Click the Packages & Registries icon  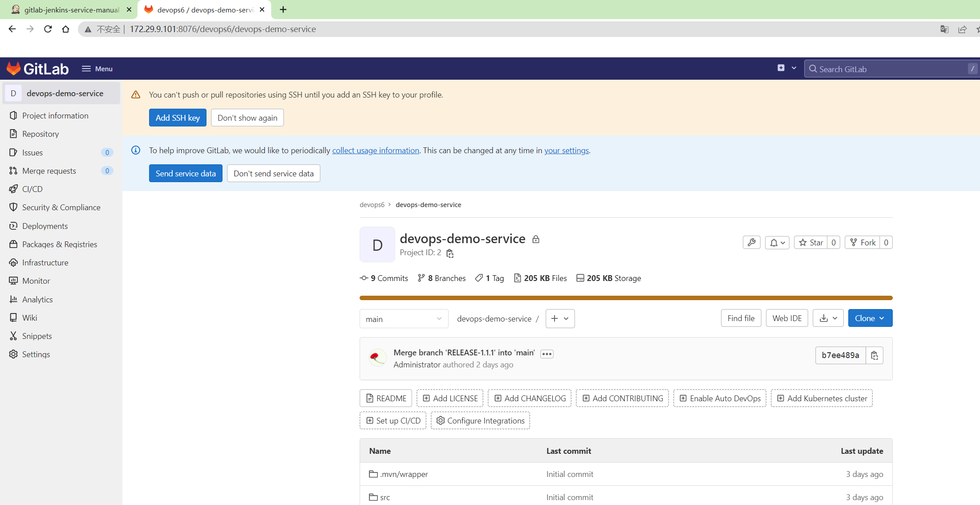point(13,244)
